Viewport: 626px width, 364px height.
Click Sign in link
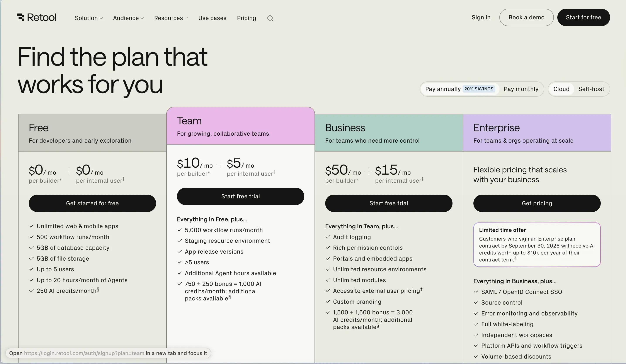coord(481,17)
